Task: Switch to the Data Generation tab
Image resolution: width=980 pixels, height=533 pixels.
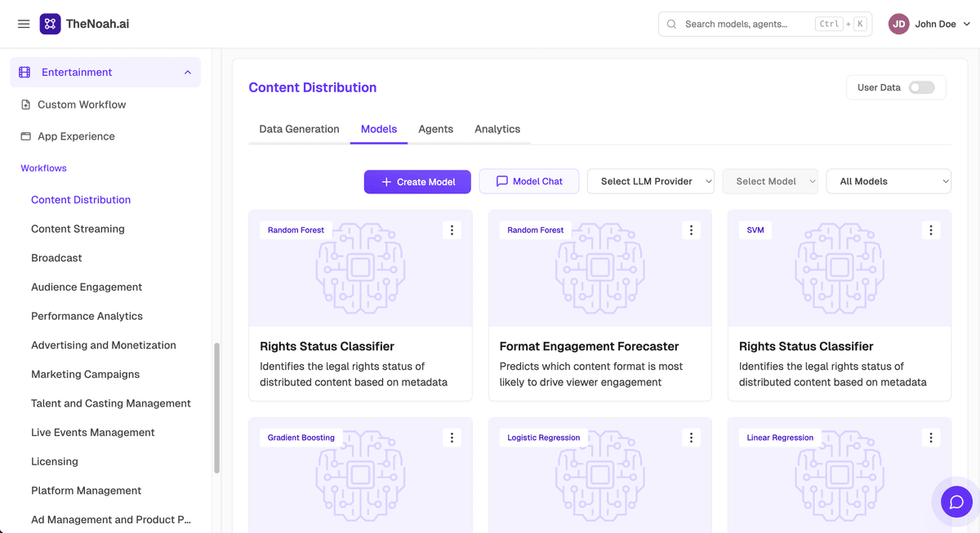Action: coord(299,129)
